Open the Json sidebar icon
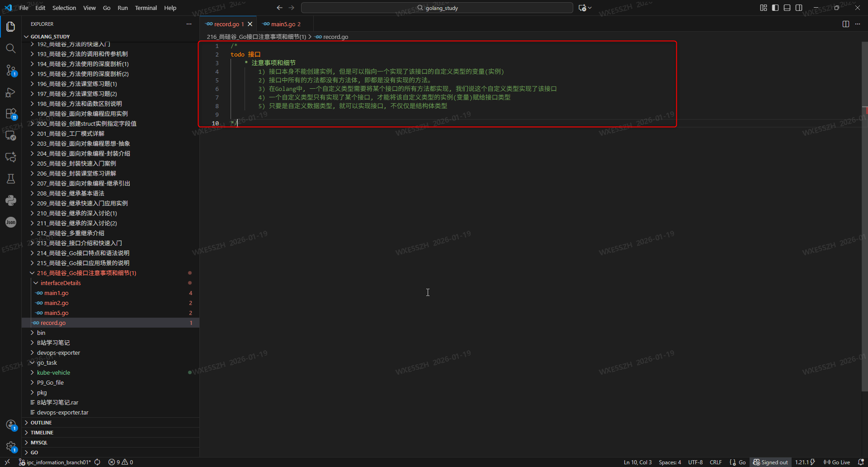This screenshot has width=868, height=467. pyautogui.click(x=11, y=222)
